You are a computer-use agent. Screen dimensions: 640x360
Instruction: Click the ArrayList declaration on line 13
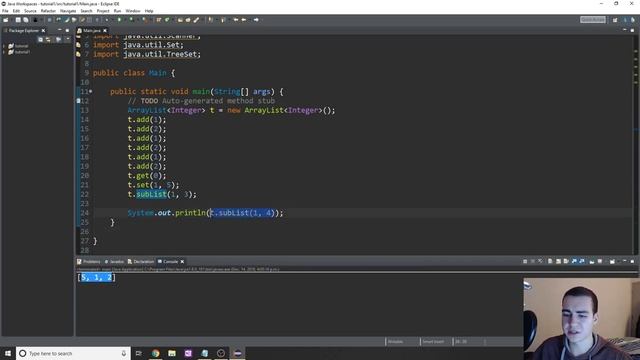pyautogui.click(x=231, y=110)
